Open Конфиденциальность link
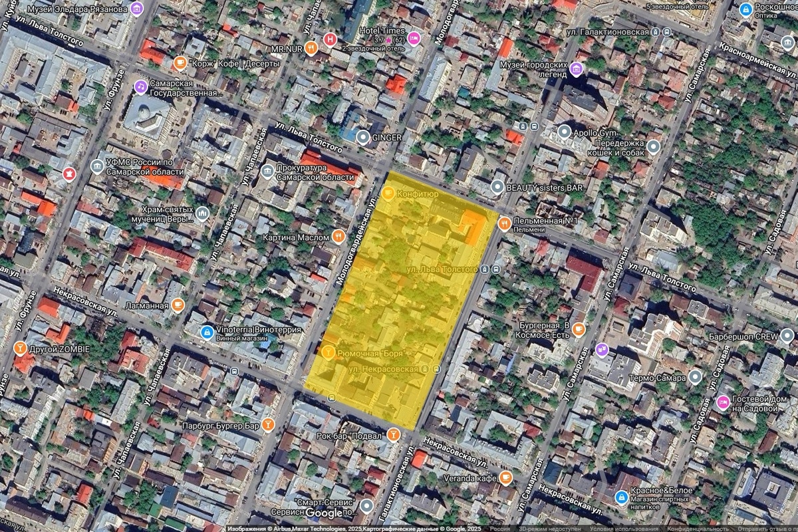 [x=698, y=529]
